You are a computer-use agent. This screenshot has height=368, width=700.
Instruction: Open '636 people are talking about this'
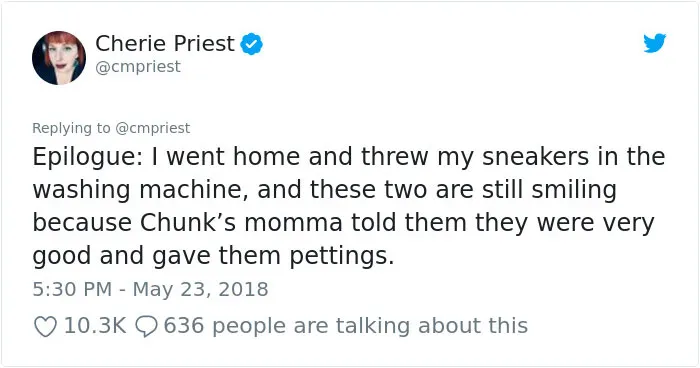click(346, 326)
